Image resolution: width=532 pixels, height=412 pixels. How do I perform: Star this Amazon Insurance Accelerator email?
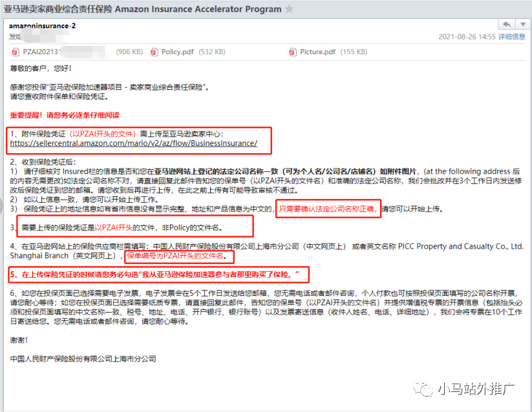coord(289,8)
